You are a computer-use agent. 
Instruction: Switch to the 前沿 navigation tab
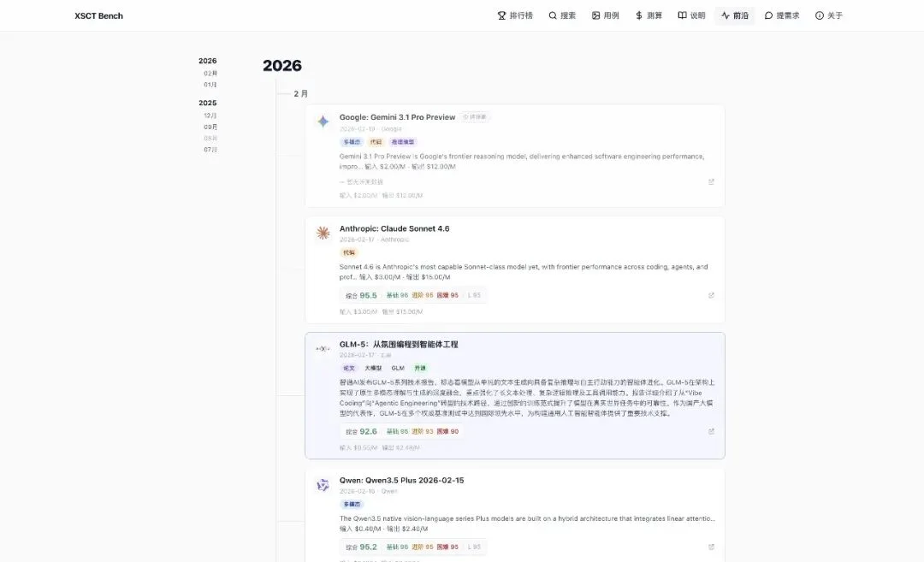(734, 15)
